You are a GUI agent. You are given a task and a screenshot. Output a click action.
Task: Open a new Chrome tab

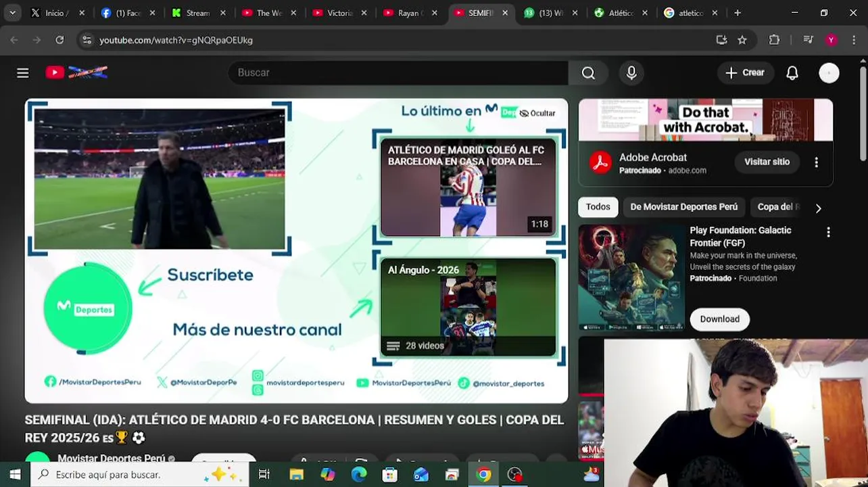[x=738, y=13]
